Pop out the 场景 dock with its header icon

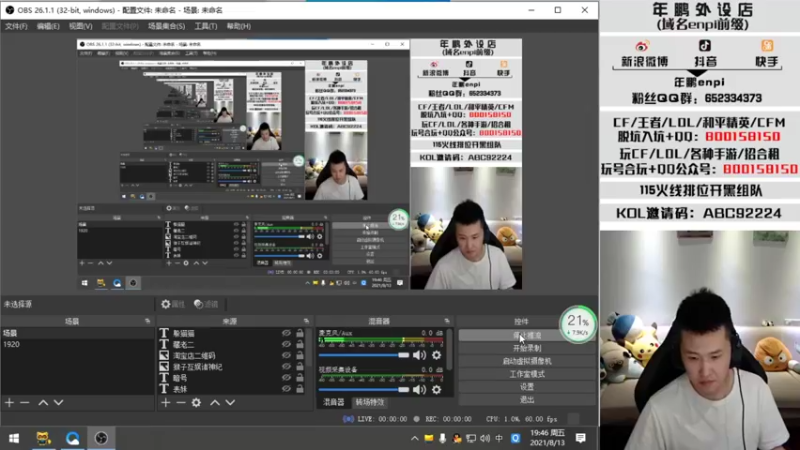[x=147, y=321]
